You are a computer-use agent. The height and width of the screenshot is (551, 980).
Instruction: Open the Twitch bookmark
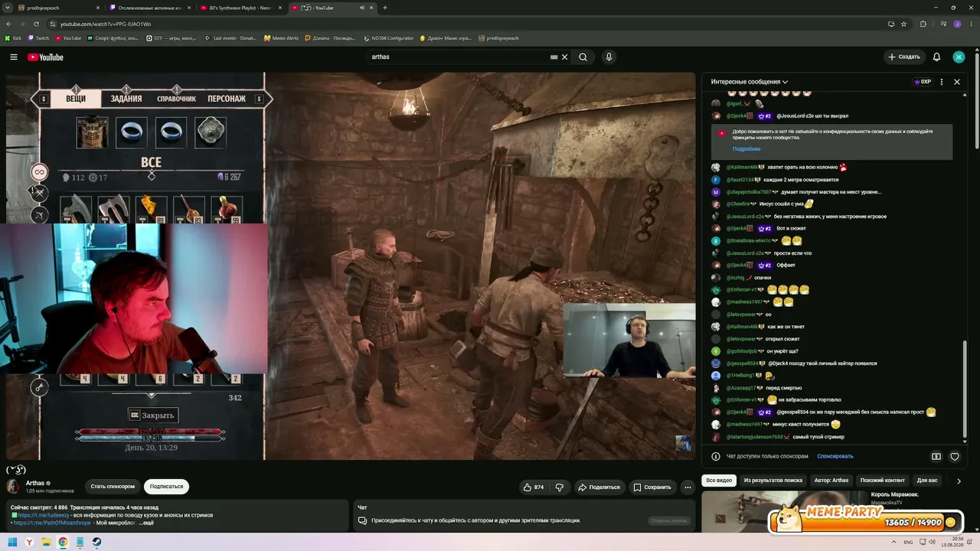[38, 38]
